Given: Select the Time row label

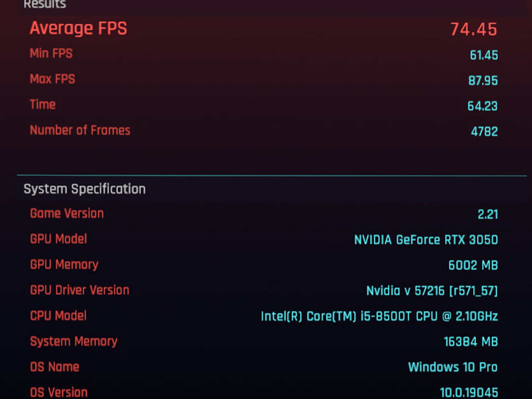Looking at the screenshot, I should coord(43,104).
